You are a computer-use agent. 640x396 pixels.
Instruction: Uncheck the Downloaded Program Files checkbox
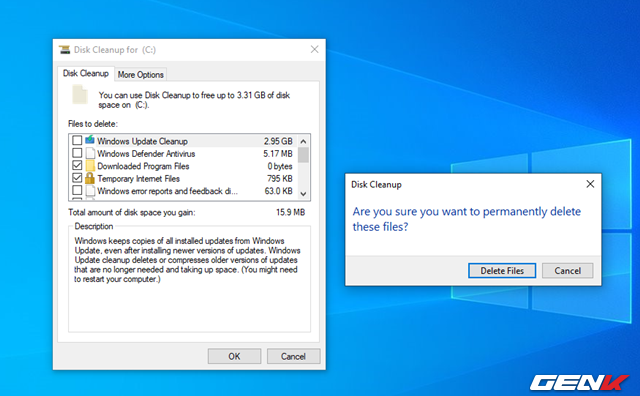click(x=77, y=165)
